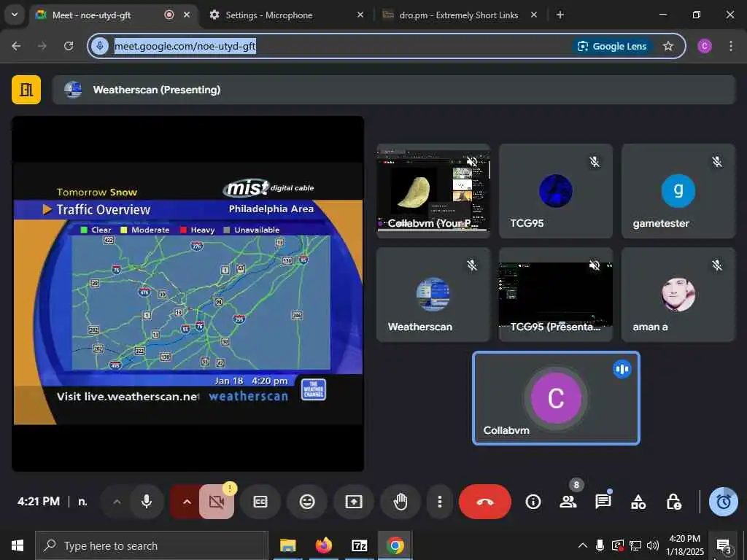The image size is (747, 560).
Task: Expand audio settings chevron beside microphone
Action: (117, 502)
